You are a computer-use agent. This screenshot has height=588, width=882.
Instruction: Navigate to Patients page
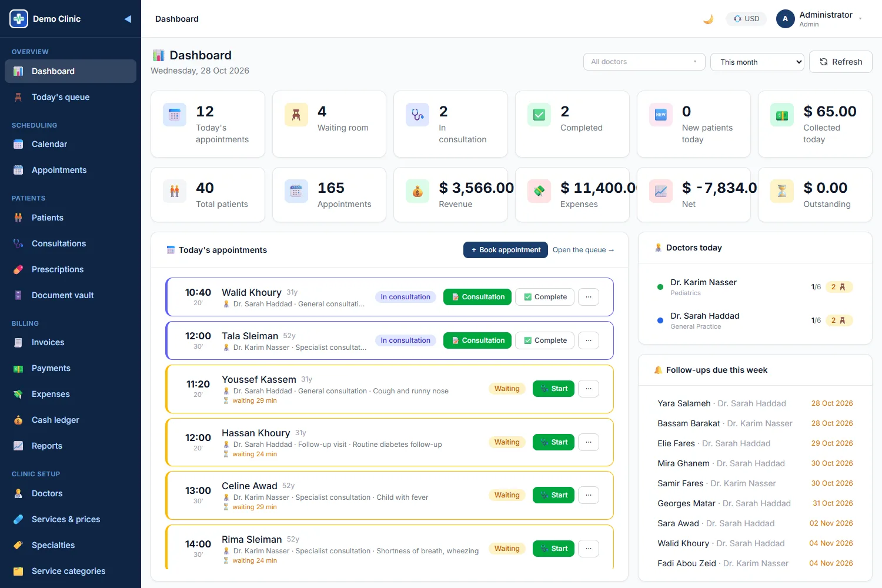pyautogui.click(x=71, y=218)
